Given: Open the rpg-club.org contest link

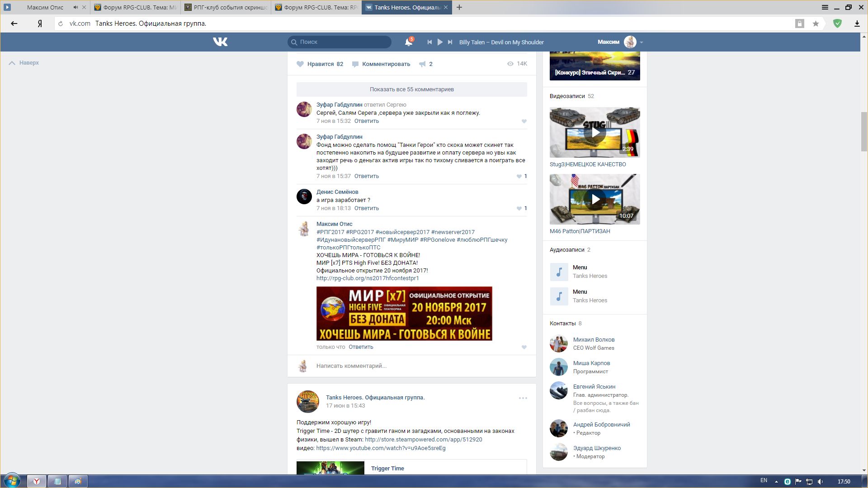Looking at the screenshot, I should point(368,278).
